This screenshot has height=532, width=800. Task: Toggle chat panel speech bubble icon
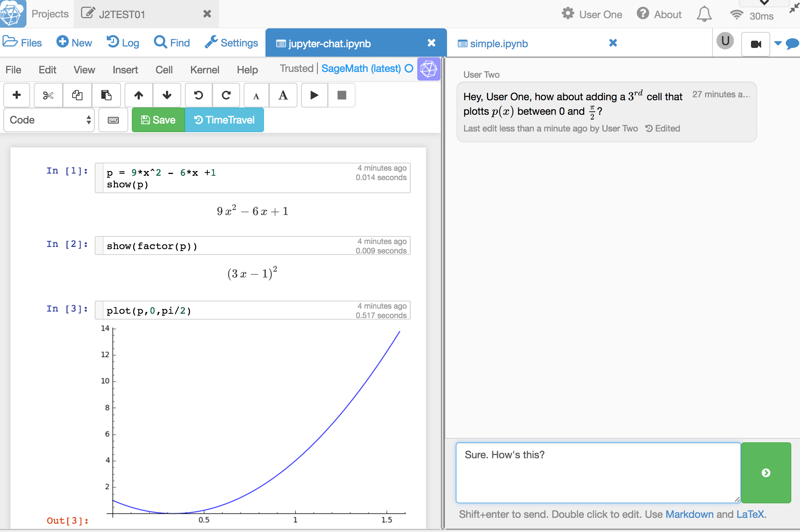click(792, 44)
